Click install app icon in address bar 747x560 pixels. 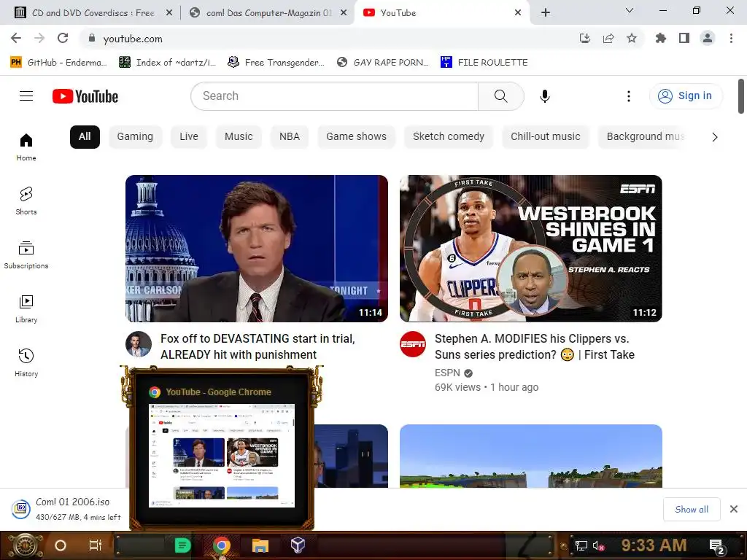(585, 38)
